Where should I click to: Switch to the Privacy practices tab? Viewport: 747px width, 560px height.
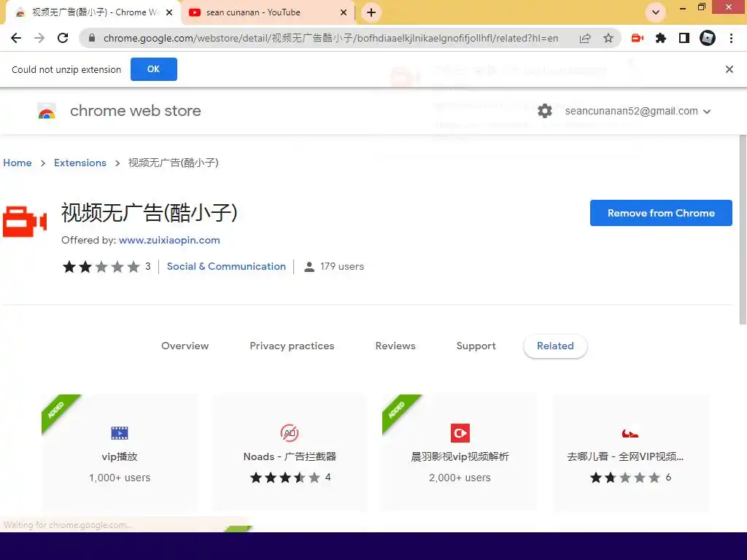coord(292,346)
